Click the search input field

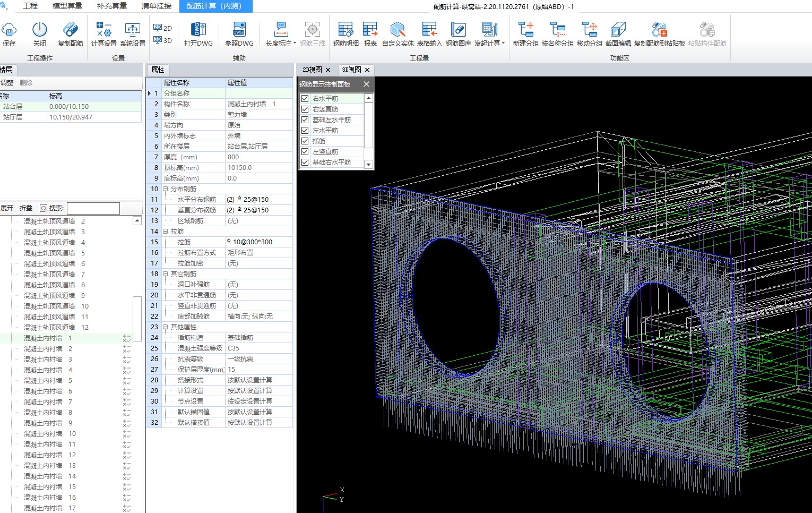coord(93,208)
